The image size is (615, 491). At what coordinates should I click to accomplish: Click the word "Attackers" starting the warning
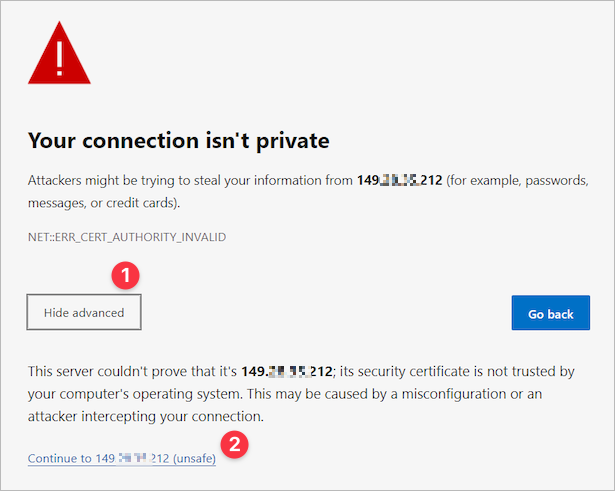click(x=58, y=181)
